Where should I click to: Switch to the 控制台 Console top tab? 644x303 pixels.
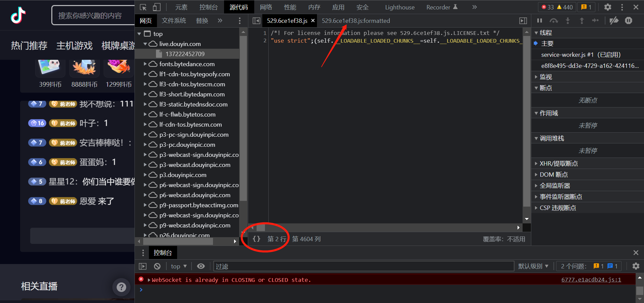[x=208, y=7]
